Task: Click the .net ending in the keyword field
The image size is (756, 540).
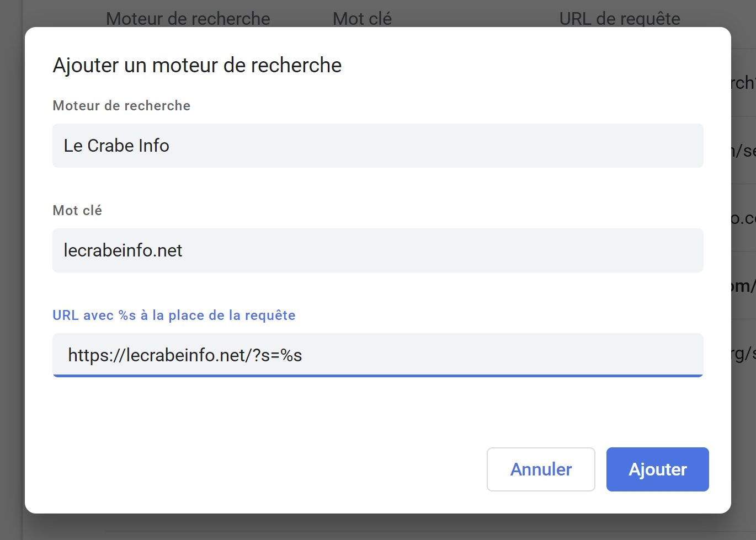Action: [168, 251]
